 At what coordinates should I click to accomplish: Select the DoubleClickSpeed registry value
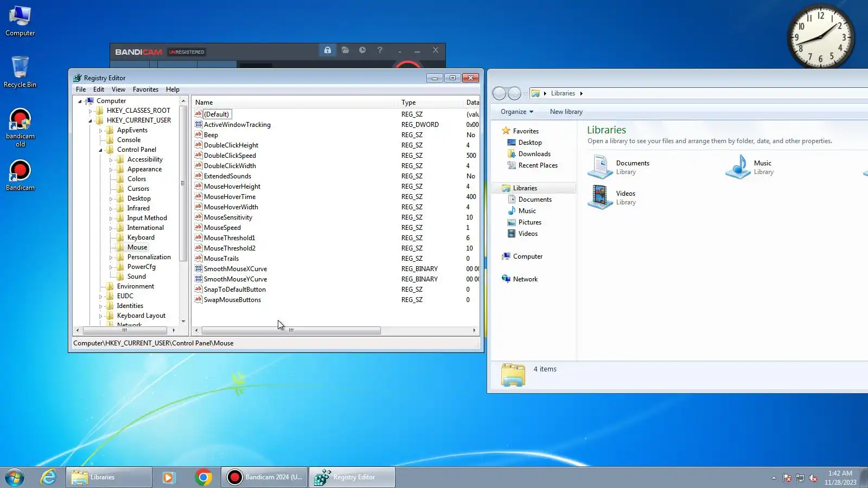tap(229, 156)
